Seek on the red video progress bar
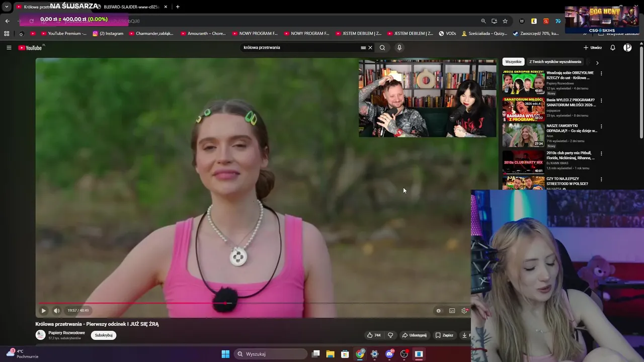 (254, 303)
